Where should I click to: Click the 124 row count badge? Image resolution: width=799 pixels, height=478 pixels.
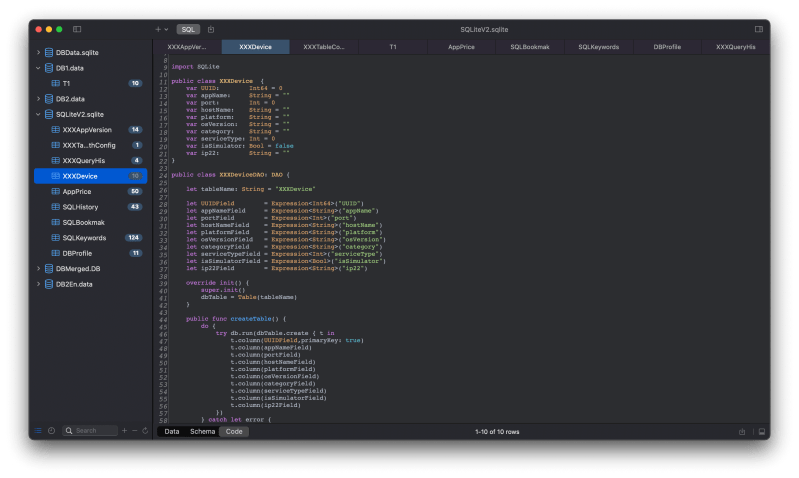[134, 237]
